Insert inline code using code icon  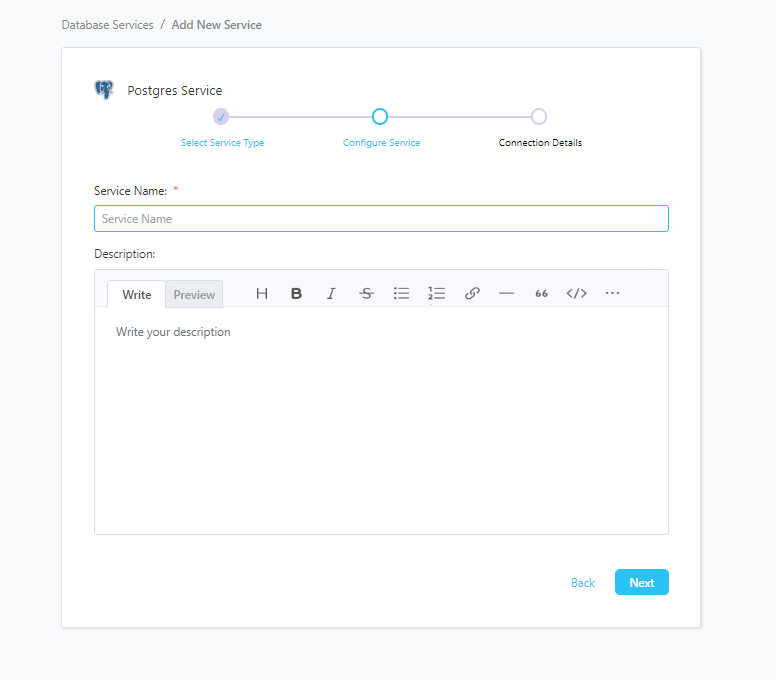pyautogui.click(x=576, y=293)
